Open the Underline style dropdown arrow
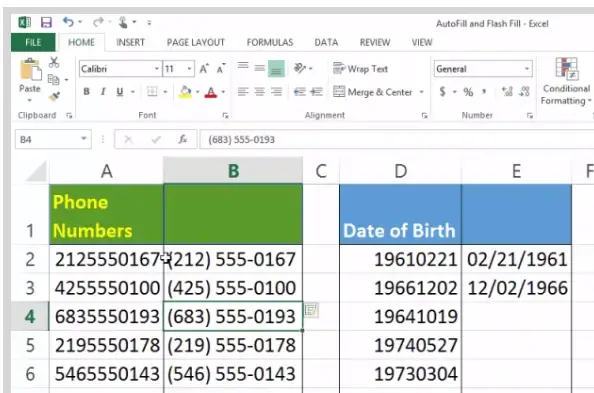Image resolution: width=594 pixels, height=393 pixels. (x=133, y=92)
